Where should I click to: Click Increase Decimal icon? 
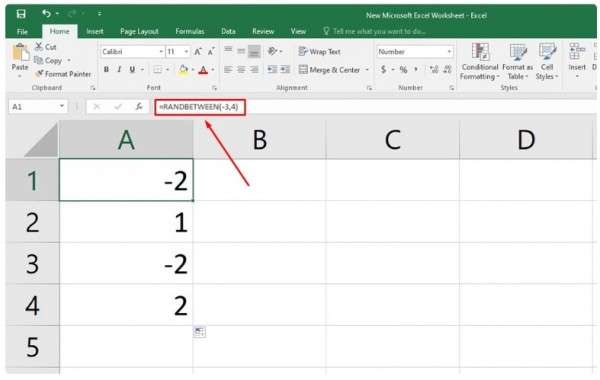[x=434, y=70]
